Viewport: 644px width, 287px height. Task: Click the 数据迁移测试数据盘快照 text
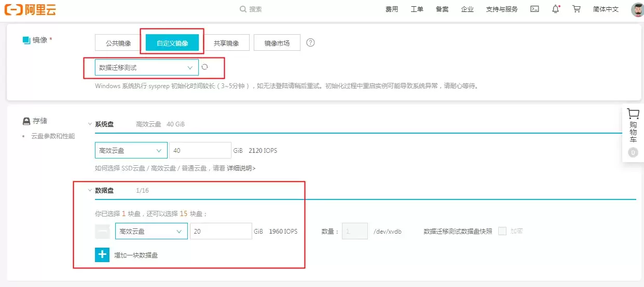coord(458,232)
